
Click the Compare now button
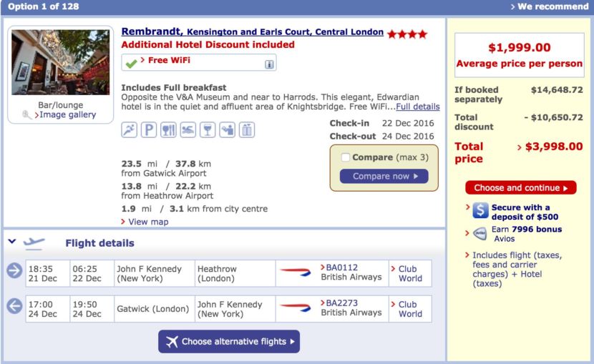click(384, 177)
